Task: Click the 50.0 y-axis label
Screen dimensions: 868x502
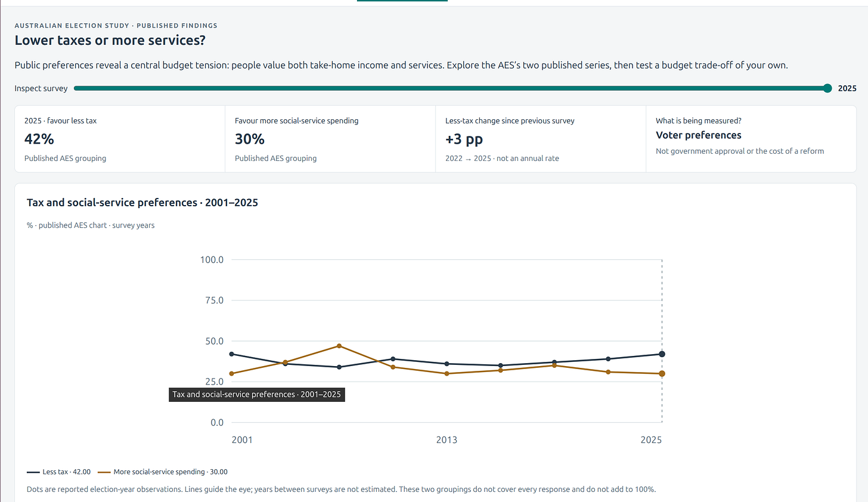Action: click(214, 341)
